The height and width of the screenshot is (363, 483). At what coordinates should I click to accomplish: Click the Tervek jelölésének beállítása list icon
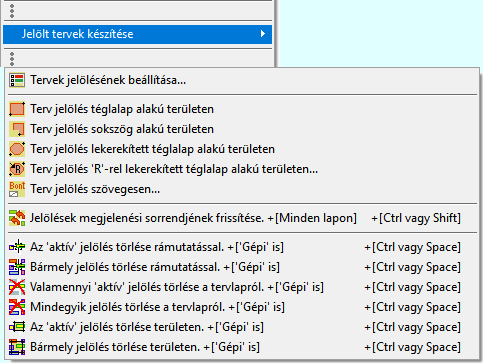[x=17, y=80]
